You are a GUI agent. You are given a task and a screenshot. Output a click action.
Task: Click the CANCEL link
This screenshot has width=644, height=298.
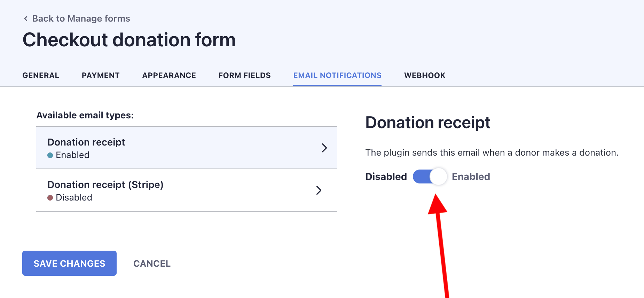point(152,264)
